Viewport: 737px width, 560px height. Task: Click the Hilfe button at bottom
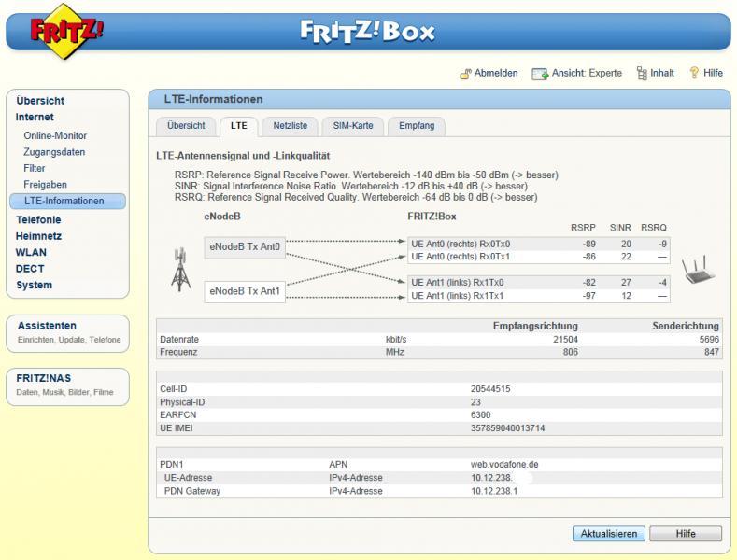click(686, 534)
